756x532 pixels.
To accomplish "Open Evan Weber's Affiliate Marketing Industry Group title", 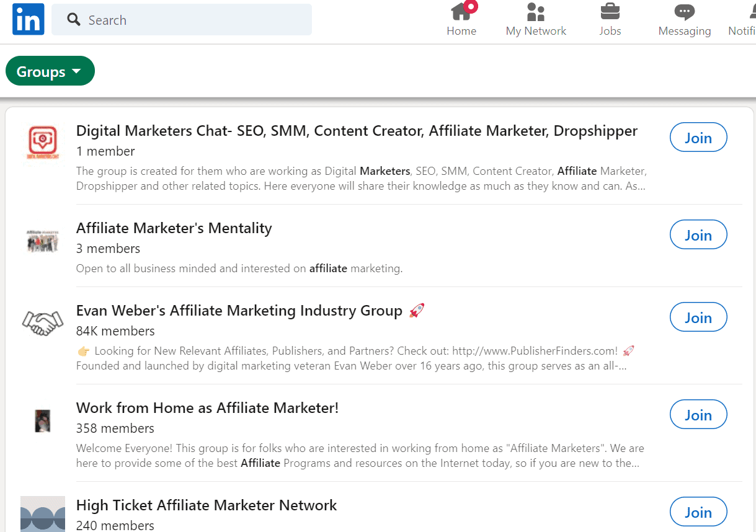I will point(251,311).
